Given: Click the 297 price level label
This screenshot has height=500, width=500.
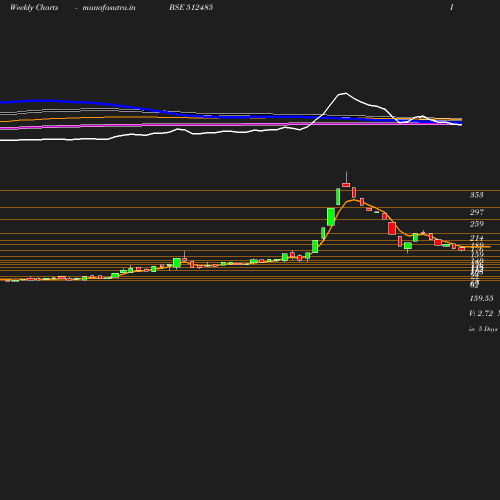Looking at the screenshot, I should pyautogui.click(x=477, y=212).
